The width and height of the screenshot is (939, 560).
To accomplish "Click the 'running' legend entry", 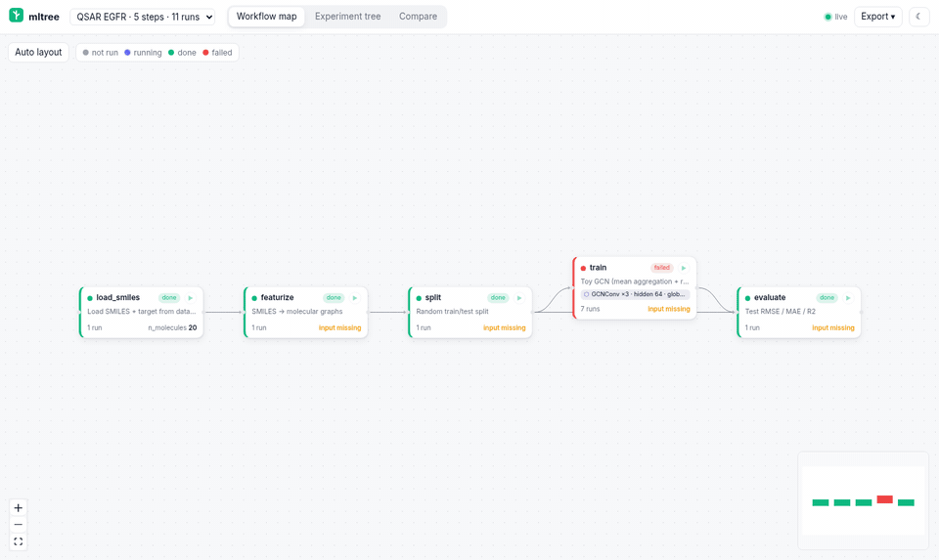I will [143, 53].
